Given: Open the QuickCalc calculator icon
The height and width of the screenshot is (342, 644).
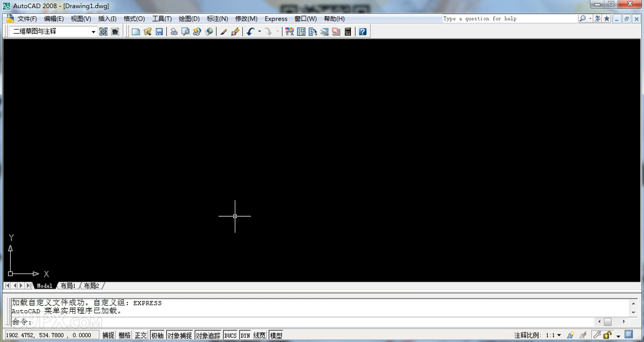Looking at the screenshot, I should (347, 31).
